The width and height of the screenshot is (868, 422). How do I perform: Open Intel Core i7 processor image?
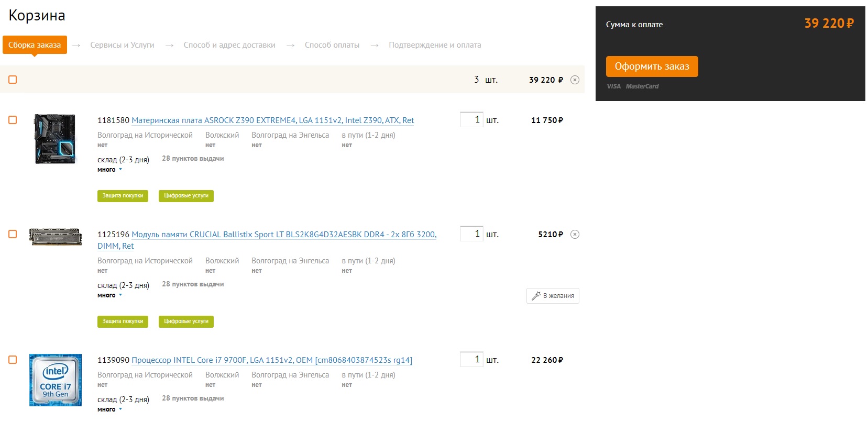point(55,380)
